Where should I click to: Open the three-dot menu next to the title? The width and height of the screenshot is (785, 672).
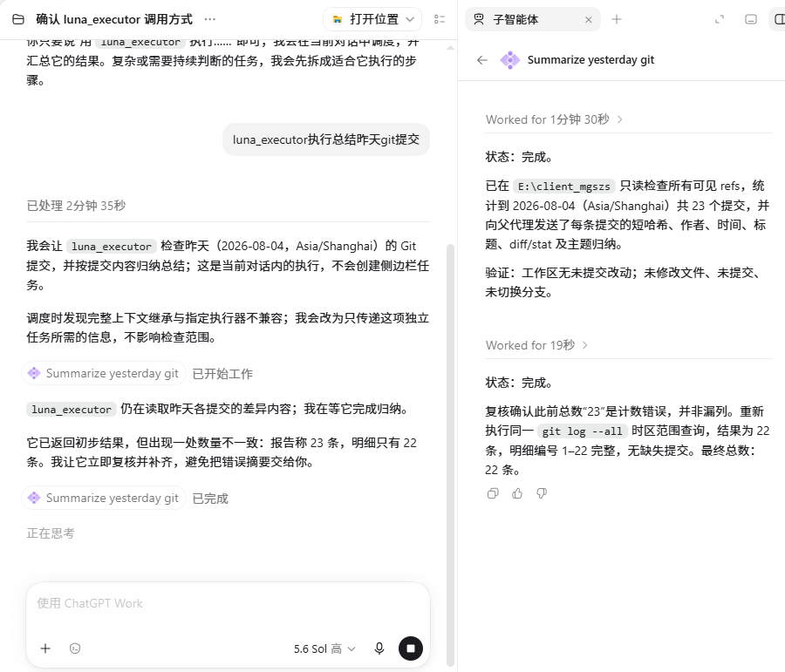[210, 19]
